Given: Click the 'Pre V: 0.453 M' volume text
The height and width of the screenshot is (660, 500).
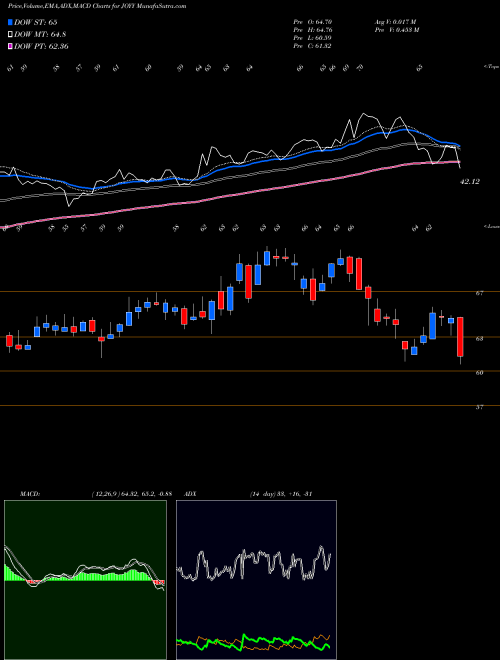Looking at the screenshot, I should [x=396, y=29].
